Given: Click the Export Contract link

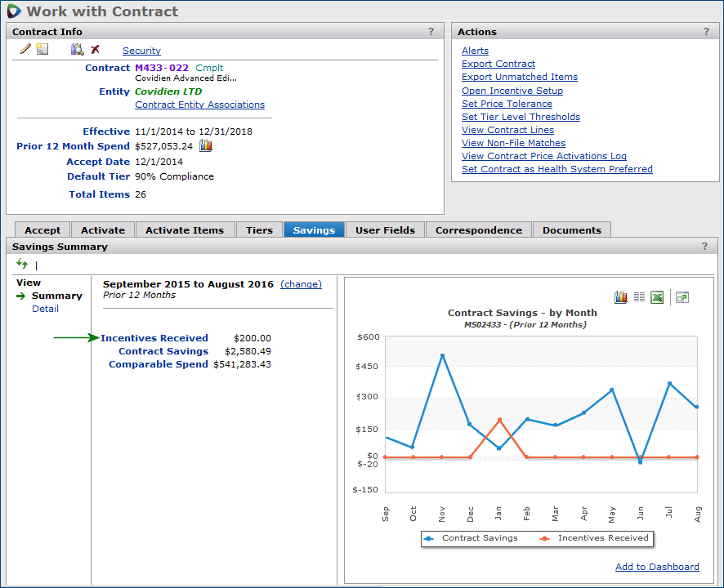Looking at the screenshot, I should click(498, 64).
